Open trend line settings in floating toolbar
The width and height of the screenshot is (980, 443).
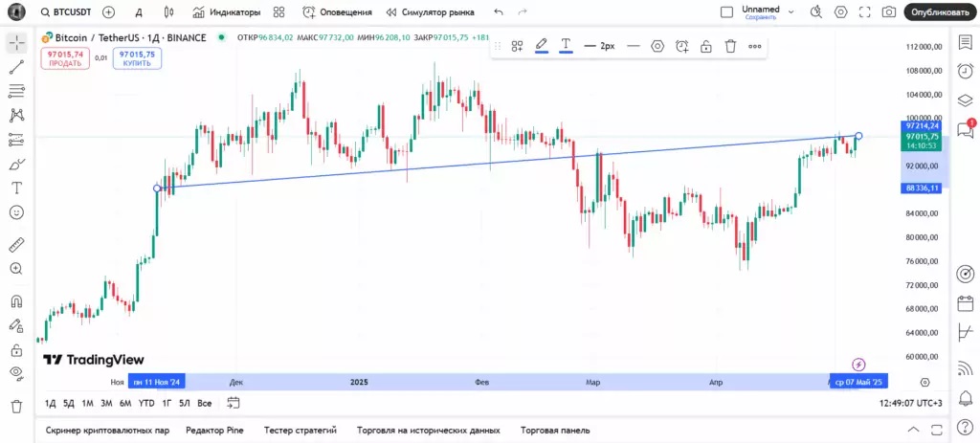coord(657,46)
